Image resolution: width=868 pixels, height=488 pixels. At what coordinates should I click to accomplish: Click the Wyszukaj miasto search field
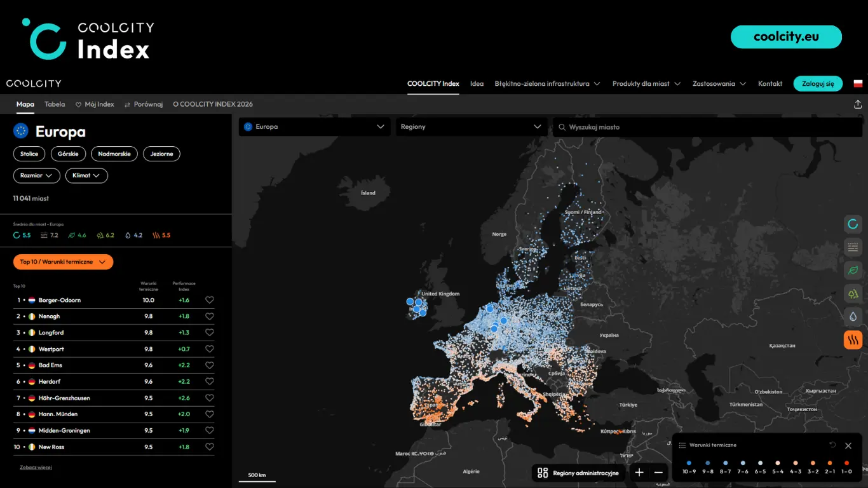[707, 126]
